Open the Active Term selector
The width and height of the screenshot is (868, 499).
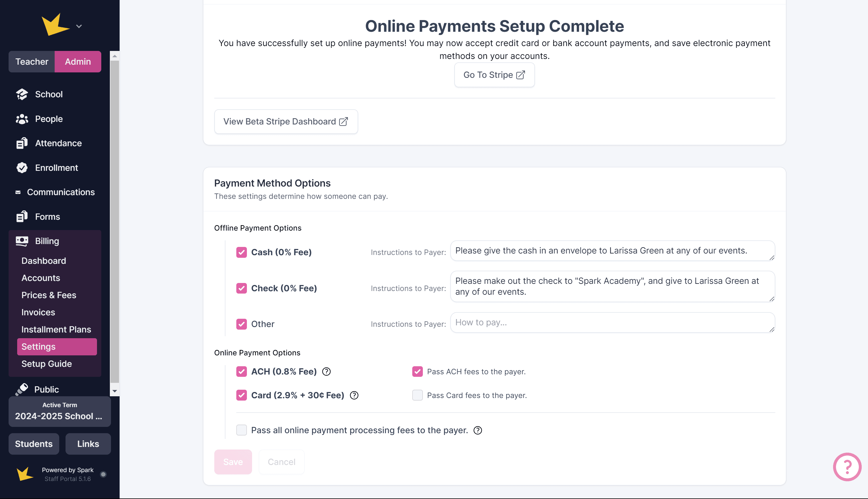(60, 411)
